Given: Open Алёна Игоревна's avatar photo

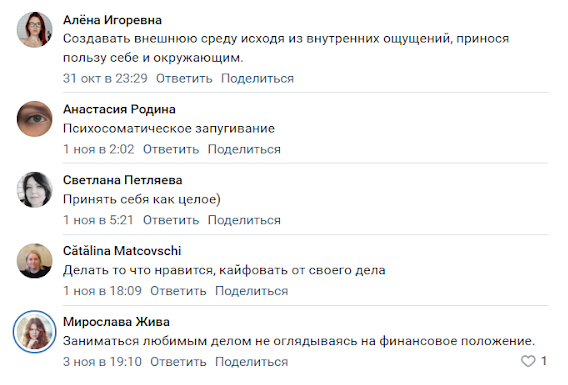Looking at the screenshot, I should tap(35, 29).
